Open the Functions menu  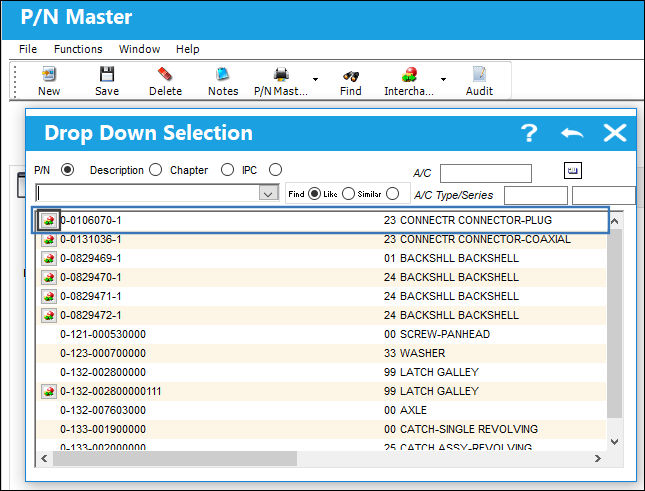pyautogui.click(x=78, y=49)
